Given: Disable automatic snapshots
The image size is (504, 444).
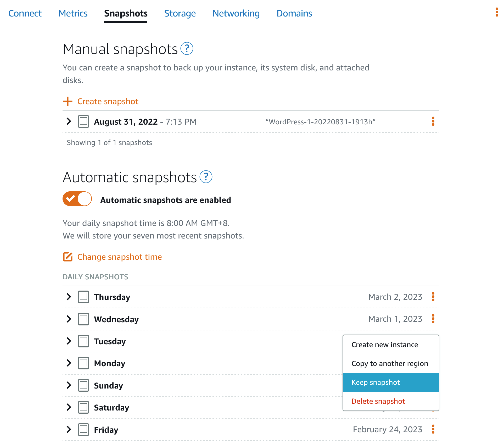Looking at the screenshot, I should point(77,199).
